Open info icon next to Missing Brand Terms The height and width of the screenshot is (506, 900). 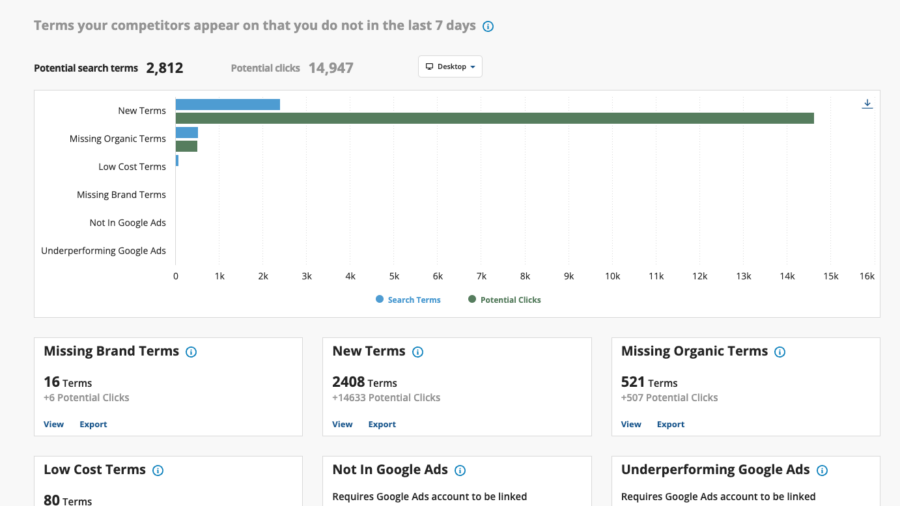click(x=191, y=352)
